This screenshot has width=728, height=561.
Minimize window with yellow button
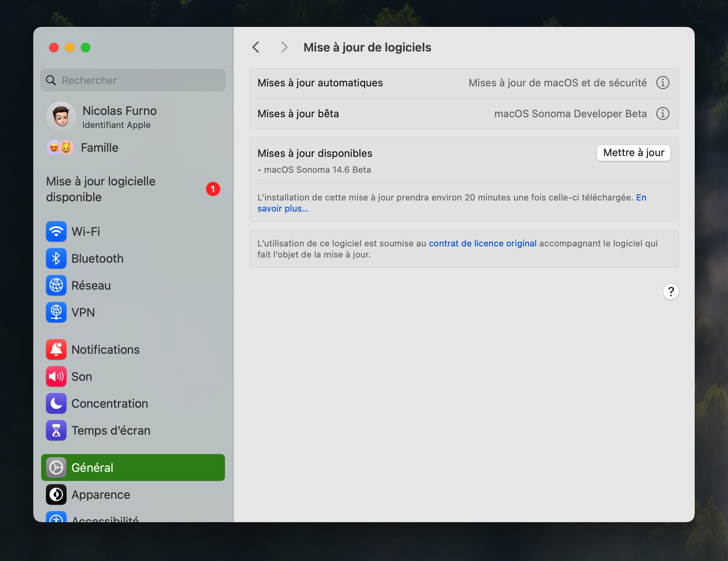point(70,48)
